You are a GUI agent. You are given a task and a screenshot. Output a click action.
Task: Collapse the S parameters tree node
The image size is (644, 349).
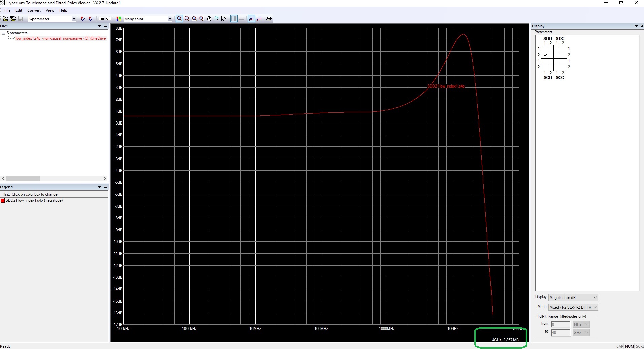tap(3, 33)
